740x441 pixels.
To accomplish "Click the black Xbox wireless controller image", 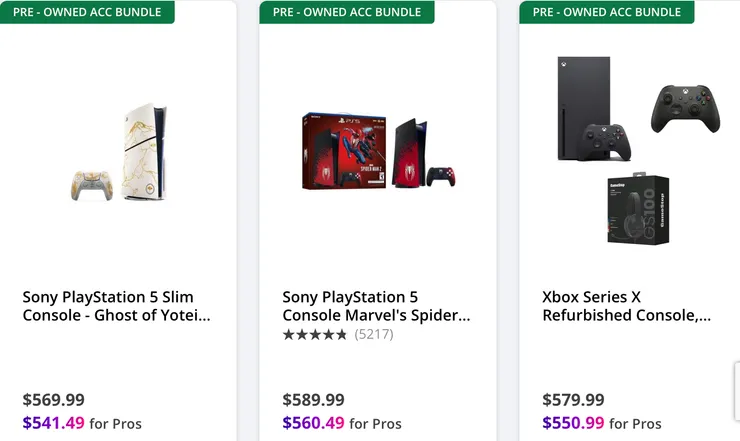I will coord(683,108).
